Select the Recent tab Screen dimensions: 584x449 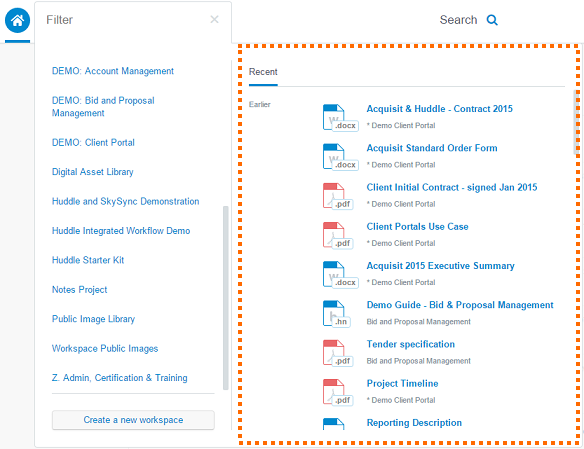[x=263, y=72]
